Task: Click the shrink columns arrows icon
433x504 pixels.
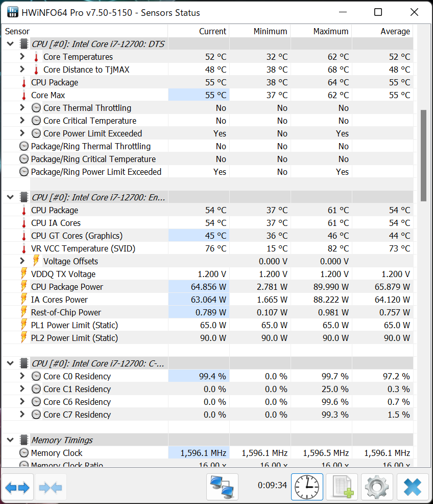Action: tap(51, 488)
